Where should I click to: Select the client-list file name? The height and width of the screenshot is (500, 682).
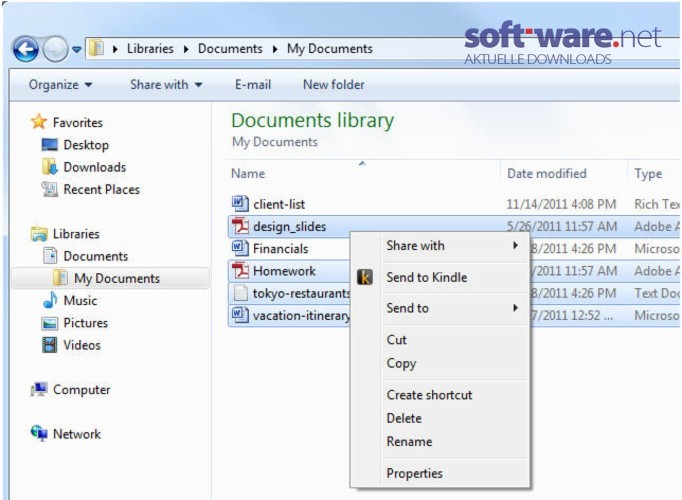click(x=279, y=204)
